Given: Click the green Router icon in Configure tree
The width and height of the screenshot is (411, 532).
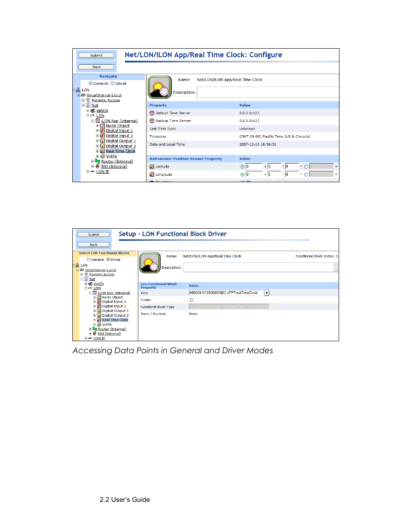Looking at the screenshot, I should [98, 161].
